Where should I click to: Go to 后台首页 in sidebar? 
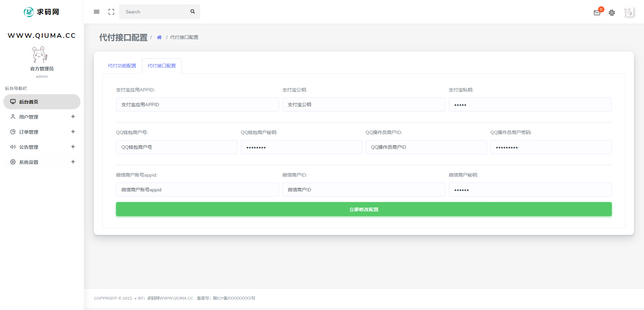42,102
